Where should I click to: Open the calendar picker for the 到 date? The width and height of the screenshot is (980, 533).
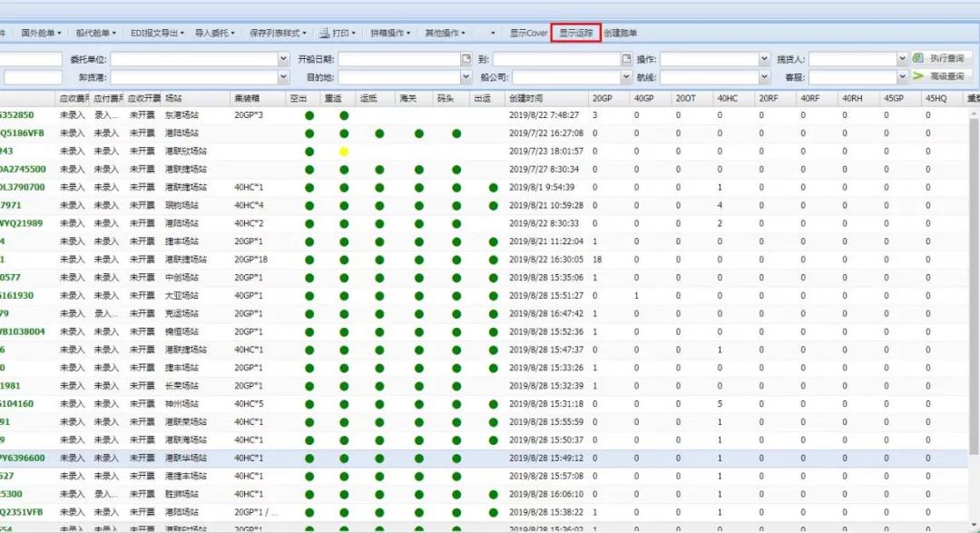[626, 59]
